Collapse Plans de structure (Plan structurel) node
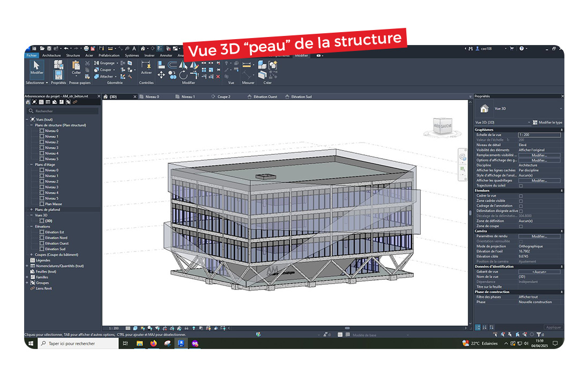Viewport: 588px width, 386px height. [x=32, y=125]
